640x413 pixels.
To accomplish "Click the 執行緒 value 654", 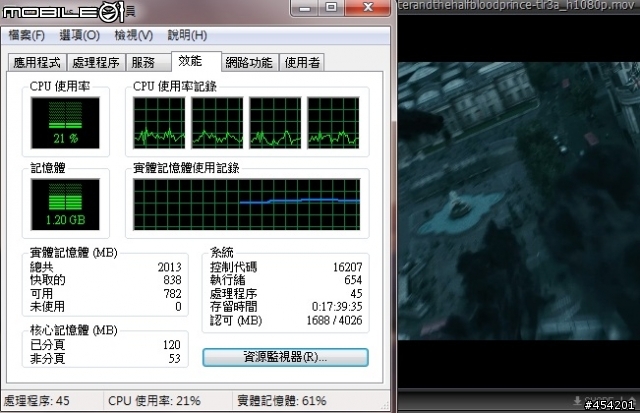I will pyautogui.click(x=353, y=280).
